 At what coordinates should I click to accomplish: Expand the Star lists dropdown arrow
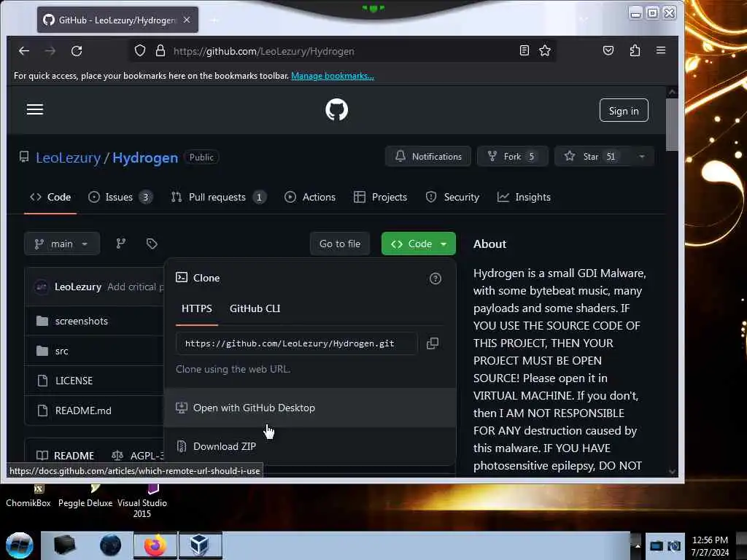click(x=642, y=157)
